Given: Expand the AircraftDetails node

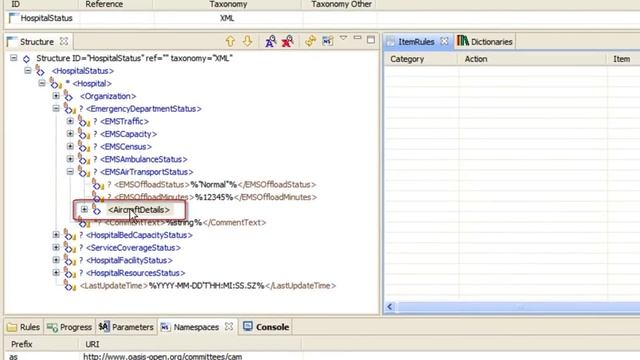Looking at the screenshot, I should click(84, 209).
